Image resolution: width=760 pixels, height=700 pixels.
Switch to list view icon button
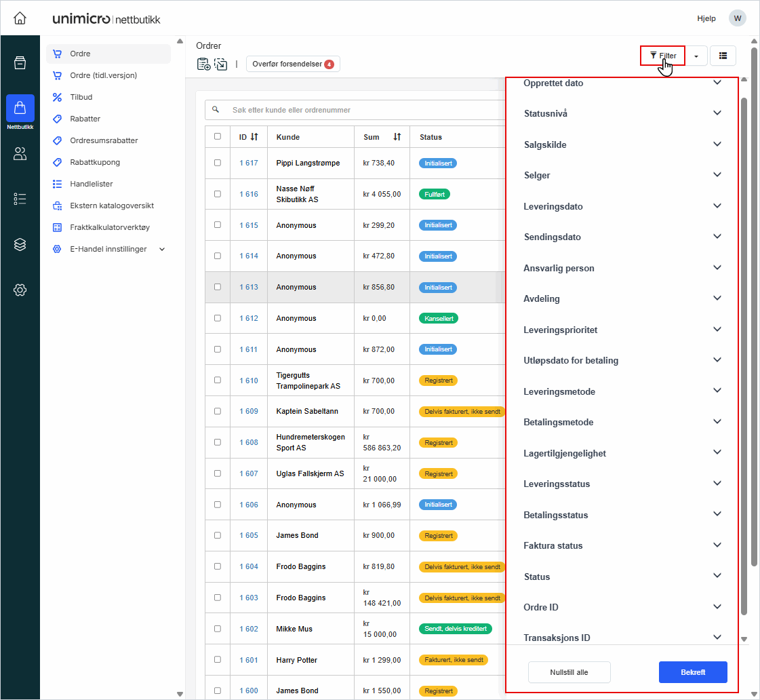pos(723,56)
